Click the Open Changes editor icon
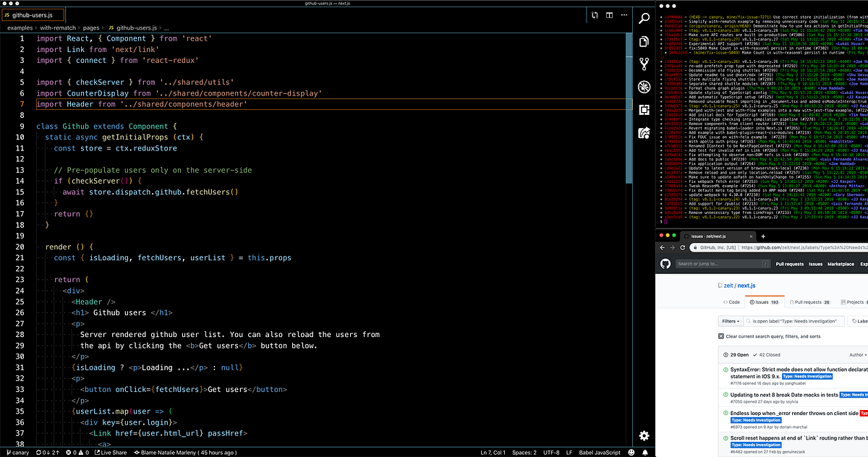The image size is (868, 457). coord(595,14)
